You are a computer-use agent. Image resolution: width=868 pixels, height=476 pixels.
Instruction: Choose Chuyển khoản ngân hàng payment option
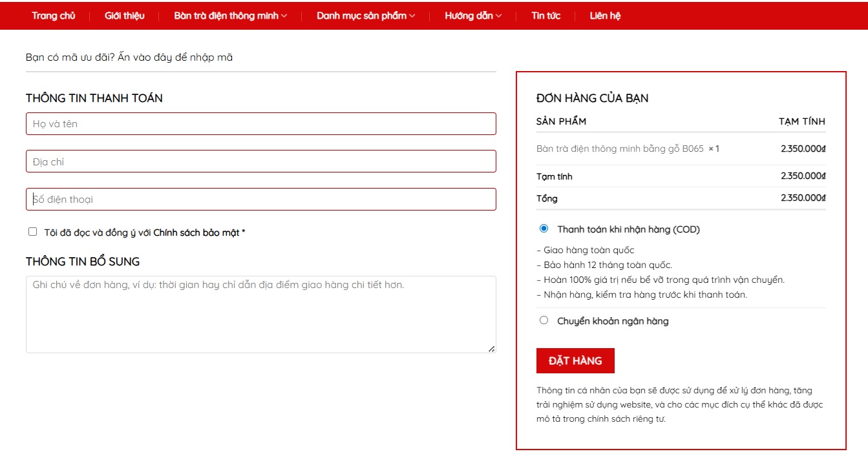544,320
